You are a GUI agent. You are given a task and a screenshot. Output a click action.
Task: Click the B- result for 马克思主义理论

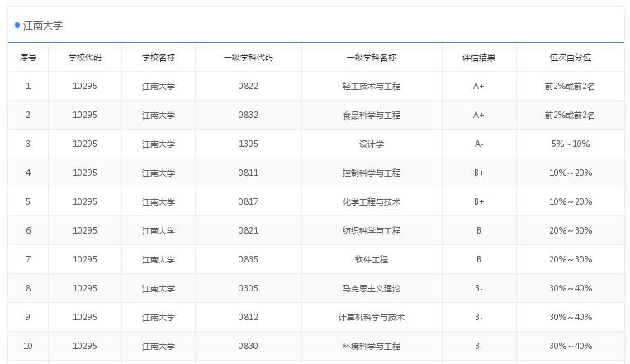tap(479, 288)
